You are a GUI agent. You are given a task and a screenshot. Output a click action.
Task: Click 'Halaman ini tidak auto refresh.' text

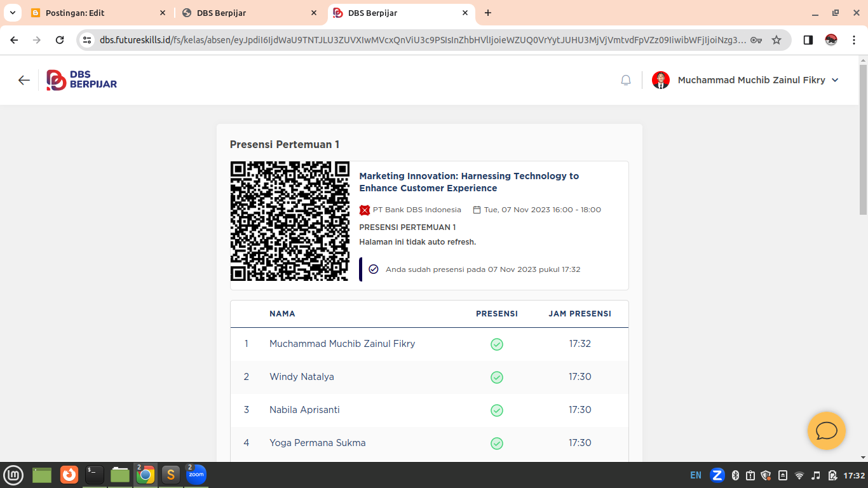(417, 242)
